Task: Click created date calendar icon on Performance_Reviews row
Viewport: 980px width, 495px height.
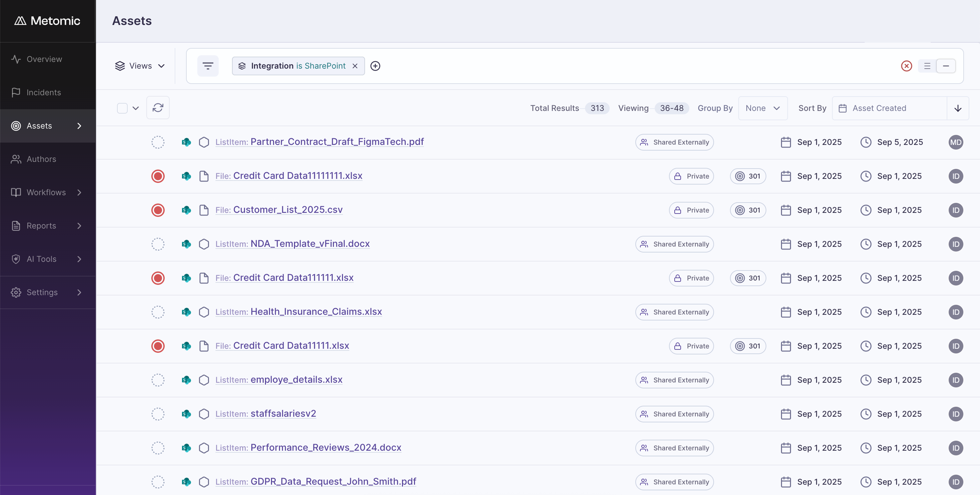Action: 786,448
